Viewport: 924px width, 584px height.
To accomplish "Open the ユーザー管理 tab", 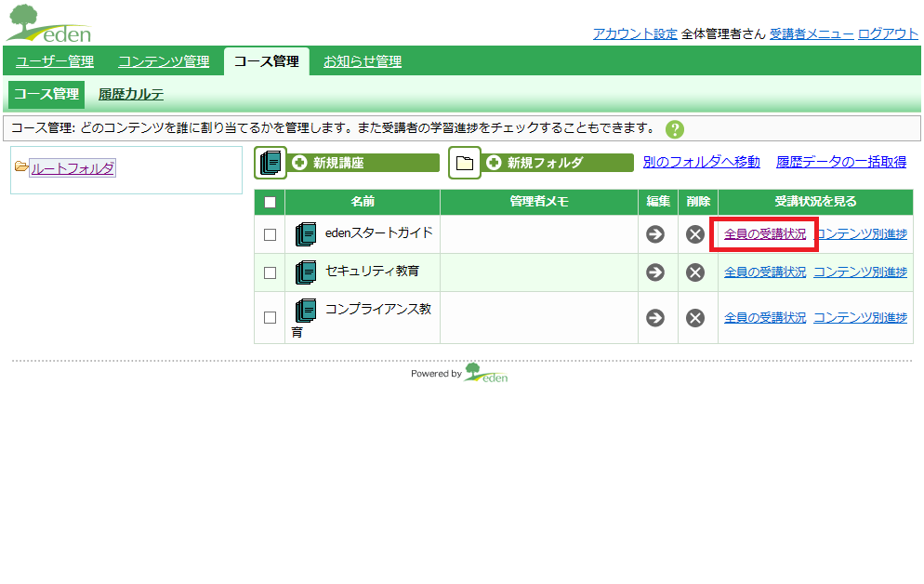I will click(x=55, y=61).
